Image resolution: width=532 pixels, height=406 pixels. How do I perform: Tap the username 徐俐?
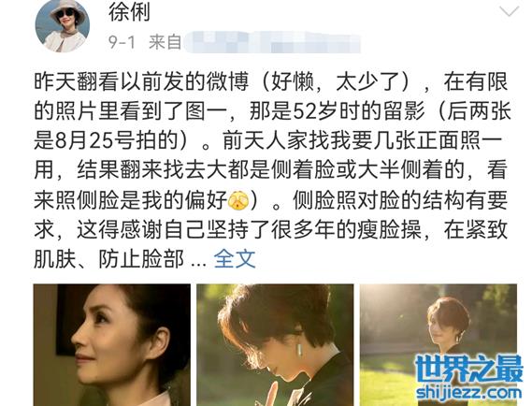click(129, 10)
